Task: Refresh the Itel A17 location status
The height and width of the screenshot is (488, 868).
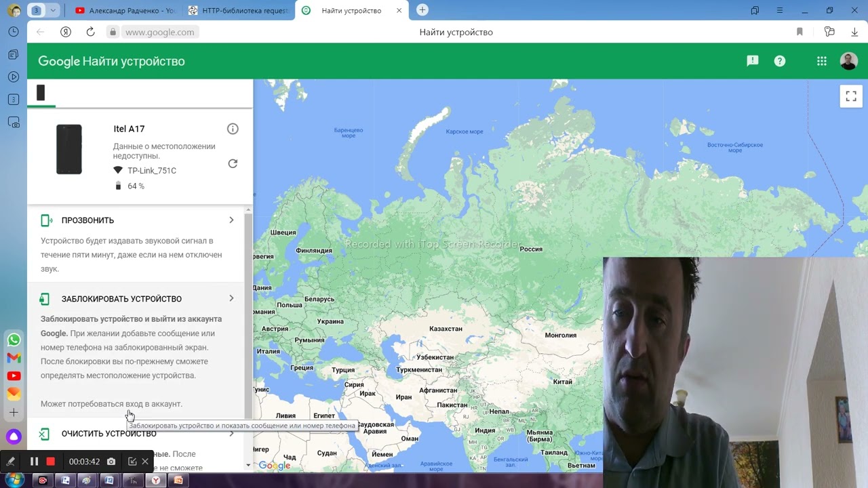Action: pos(233,163)
